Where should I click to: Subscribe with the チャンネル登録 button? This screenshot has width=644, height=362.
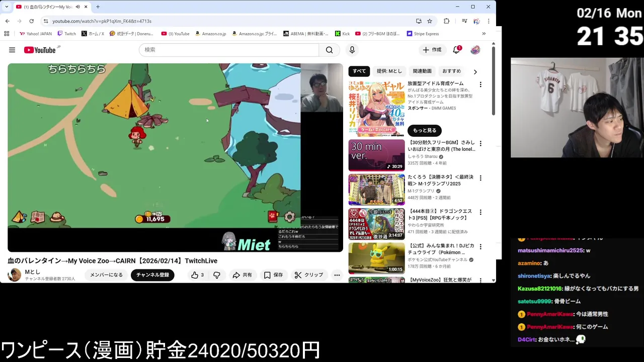tap(152, 275)
